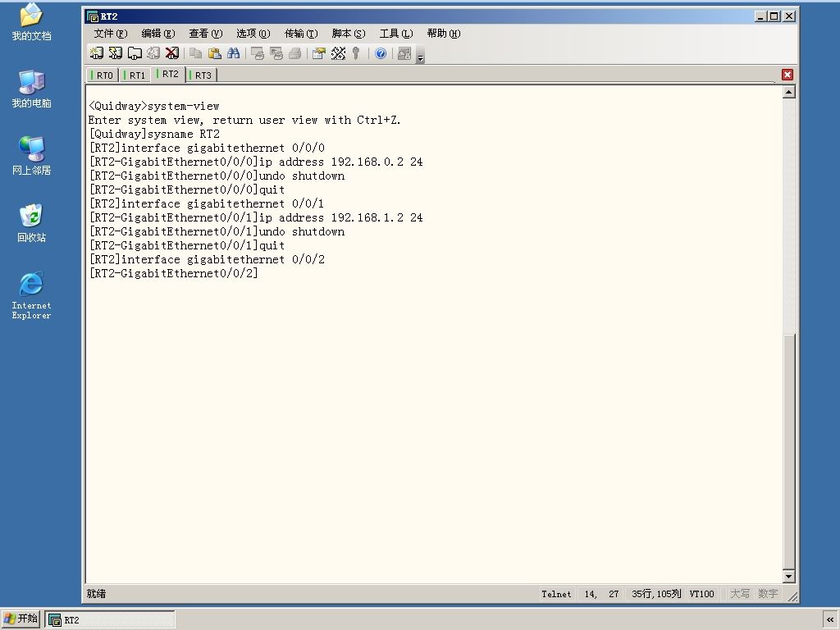The image size is (840, 630).
Task: Select the RT2 session tab
Action: point(168,74)
